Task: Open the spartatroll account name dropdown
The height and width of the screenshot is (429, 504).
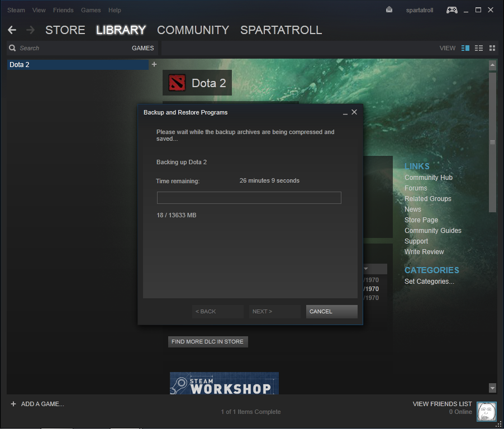Action: pyautogui.click(x=420, y=10)
